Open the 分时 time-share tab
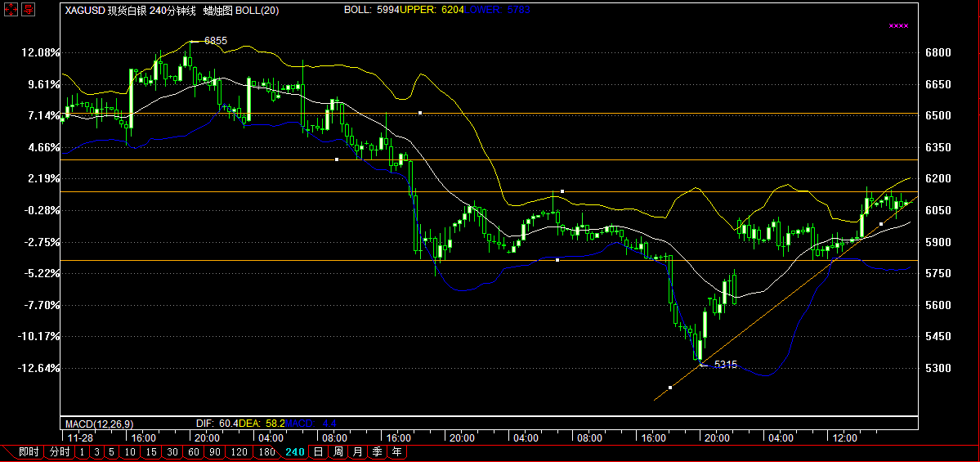The height and width of the screenshot is (462, 980). point(60,451)
